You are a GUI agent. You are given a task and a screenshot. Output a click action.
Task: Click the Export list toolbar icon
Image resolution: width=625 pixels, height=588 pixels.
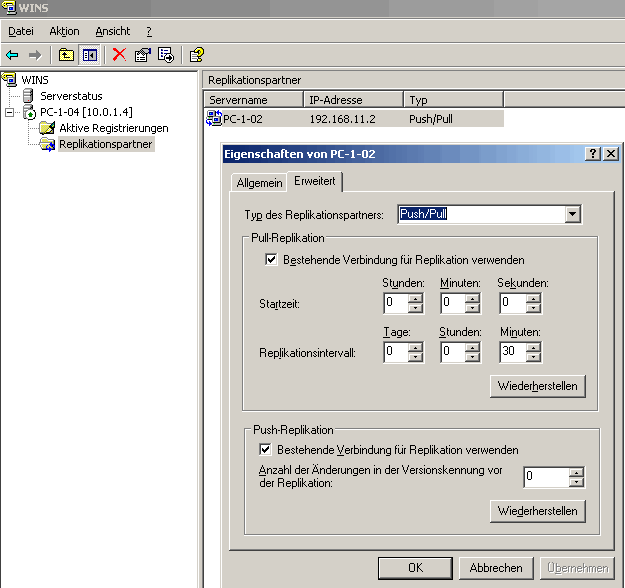point(166,55)
